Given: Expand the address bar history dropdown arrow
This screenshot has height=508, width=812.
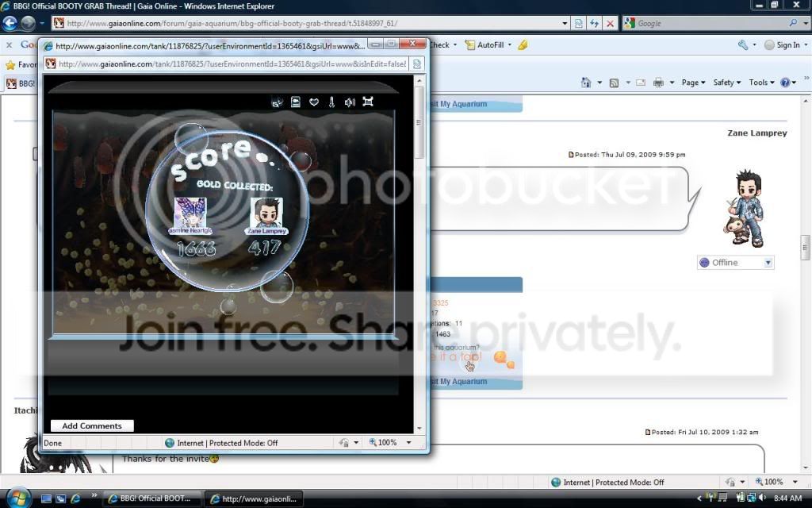Looking at the screenshot, I should [565, 23].
